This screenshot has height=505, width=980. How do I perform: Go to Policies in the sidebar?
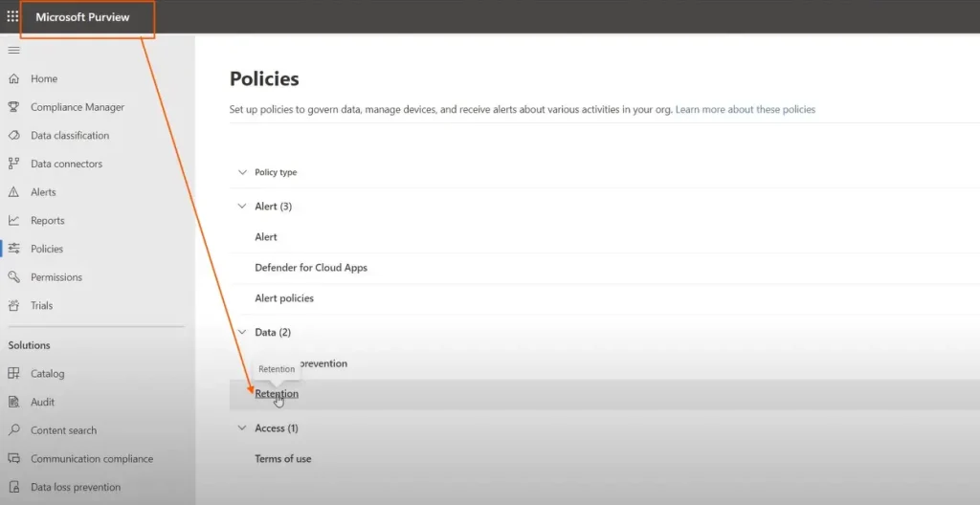click(x=46, y=249)
